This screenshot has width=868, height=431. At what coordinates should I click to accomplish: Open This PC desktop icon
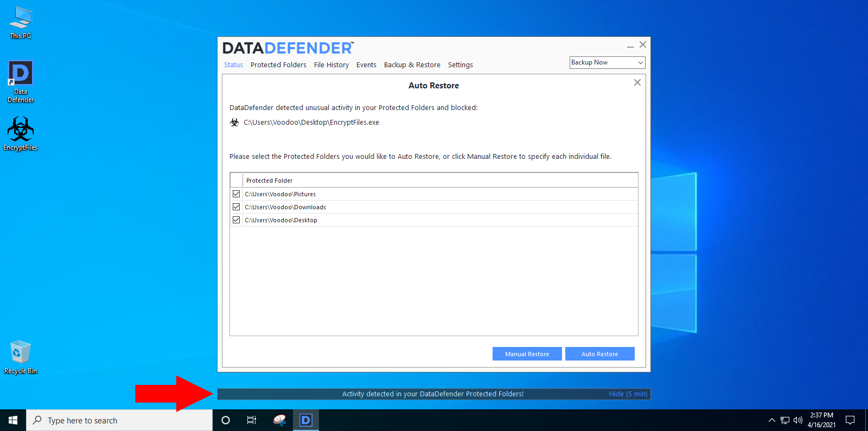[21, 23]
